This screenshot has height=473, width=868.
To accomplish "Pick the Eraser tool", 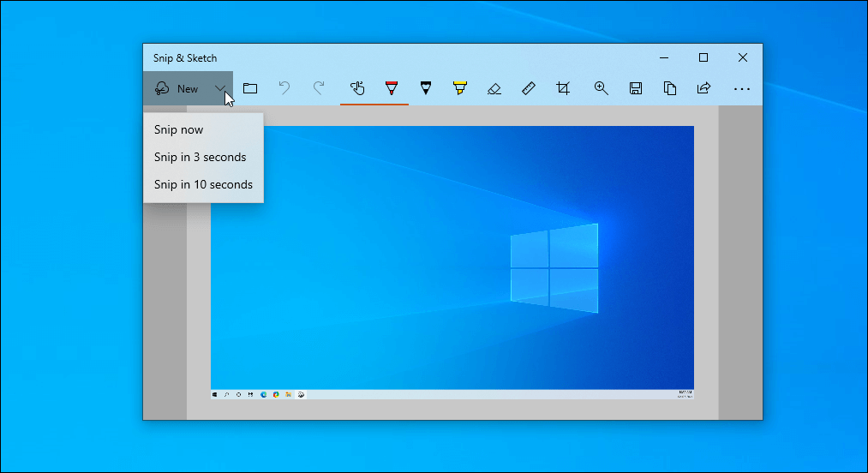I will [x=494, y=88].
